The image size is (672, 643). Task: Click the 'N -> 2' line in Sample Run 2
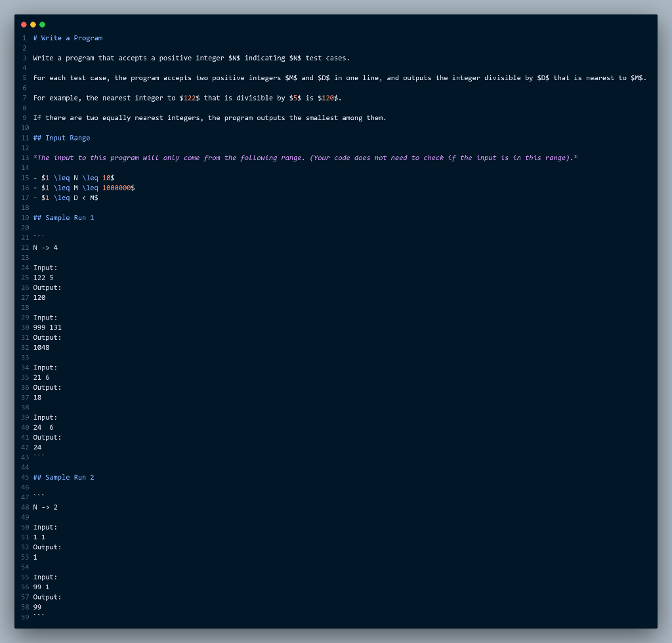[x=44, y=507]
